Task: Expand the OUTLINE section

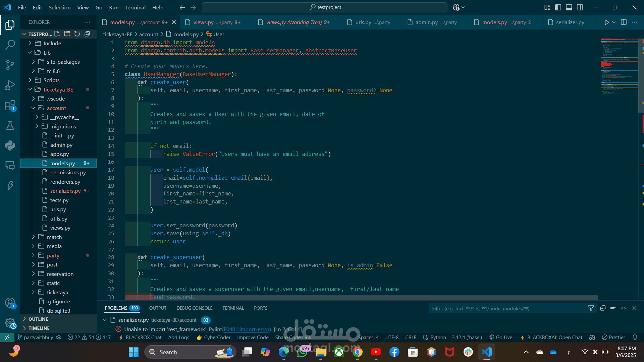Action: pyautogui.click(x=38, y=319)
